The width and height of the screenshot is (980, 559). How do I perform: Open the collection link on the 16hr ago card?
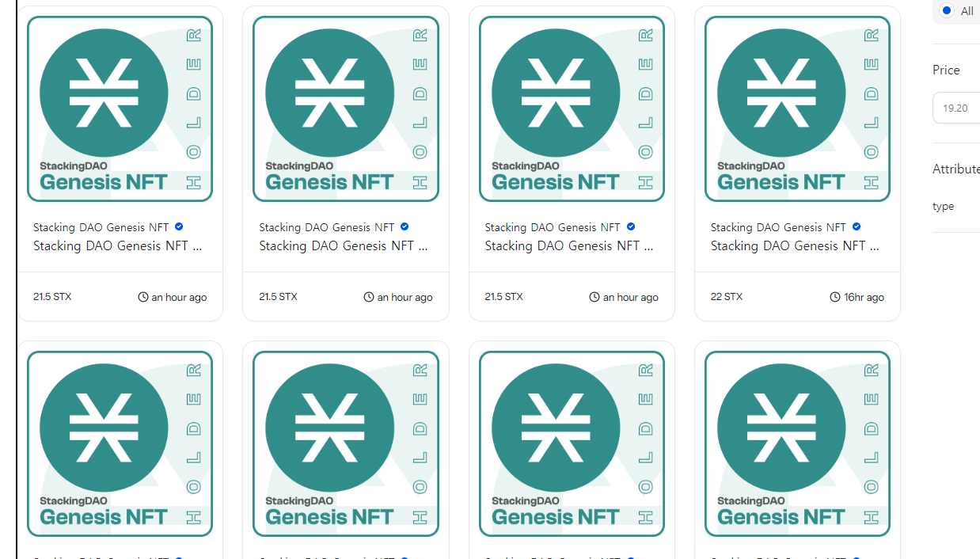coord(778,227)
